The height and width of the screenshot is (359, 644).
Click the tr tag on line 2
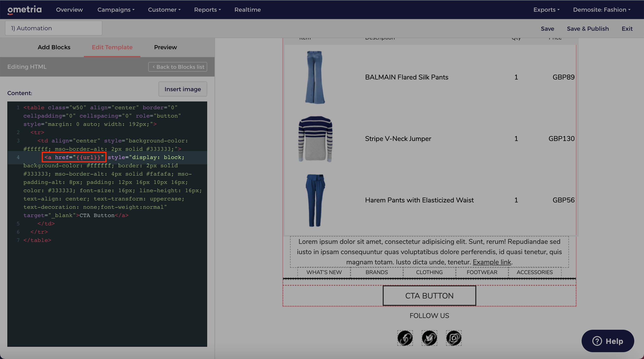pos(37,132)
